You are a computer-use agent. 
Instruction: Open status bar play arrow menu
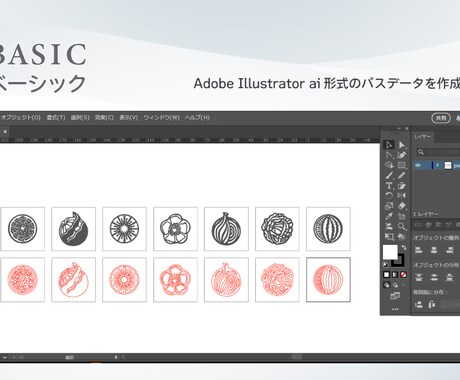[116, 357]
